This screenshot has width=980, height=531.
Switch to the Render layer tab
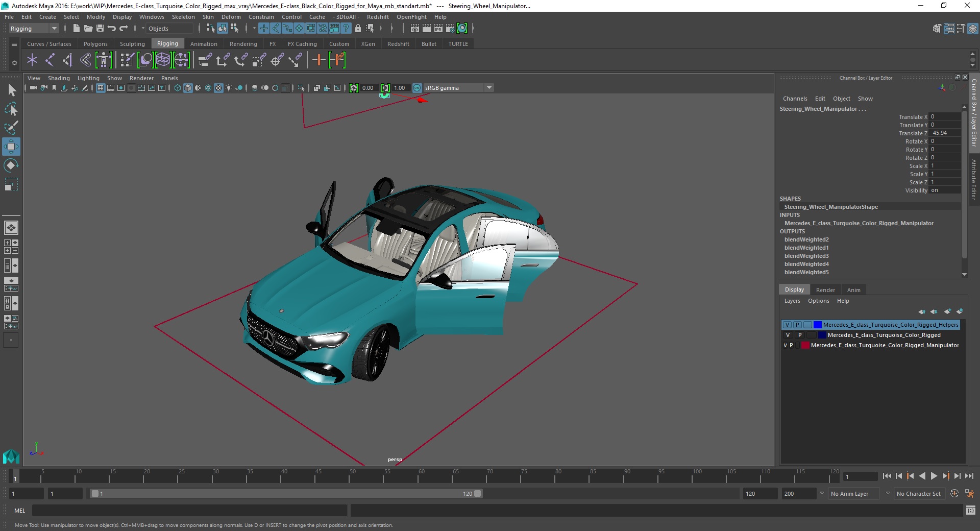pos(825,289)
